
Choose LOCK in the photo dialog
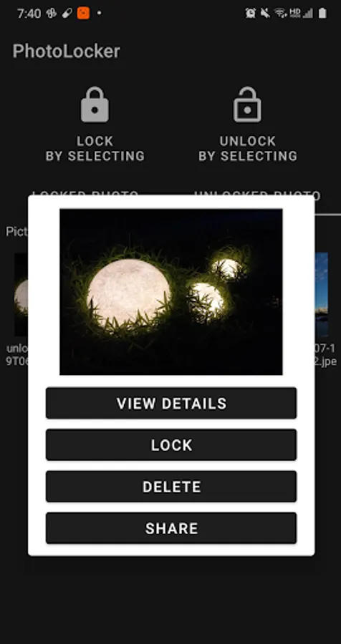tap(171, 445)
